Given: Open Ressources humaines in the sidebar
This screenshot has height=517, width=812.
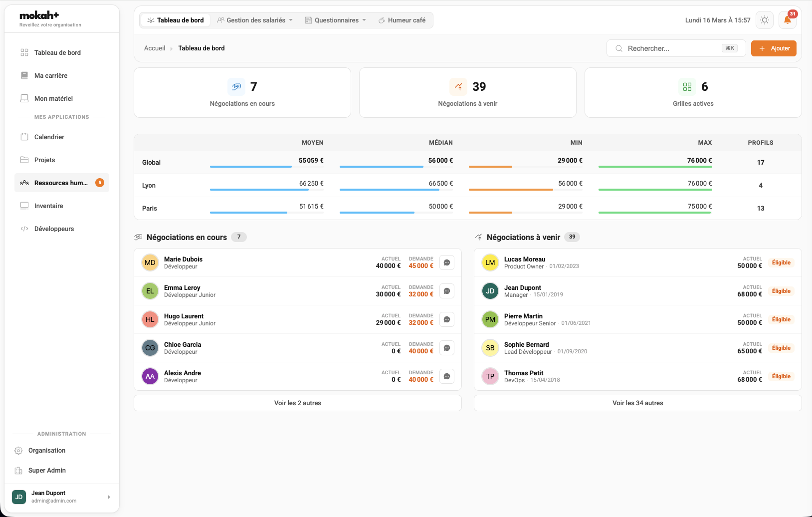Looking at the screenshot, I should pos(61,183).
